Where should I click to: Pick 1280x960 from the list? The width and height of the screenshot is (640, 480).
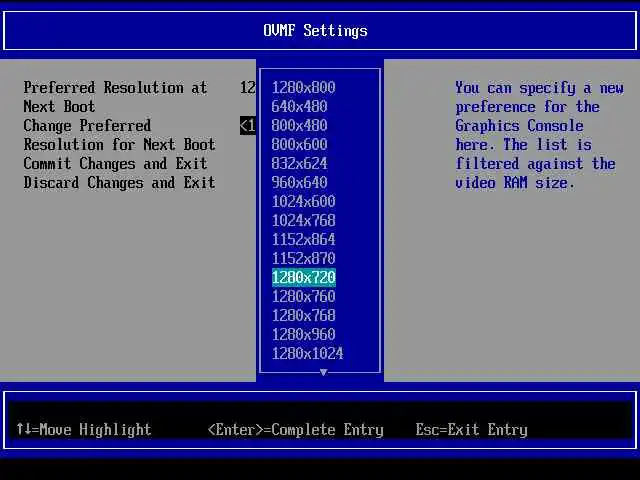(x=303, y=334)
